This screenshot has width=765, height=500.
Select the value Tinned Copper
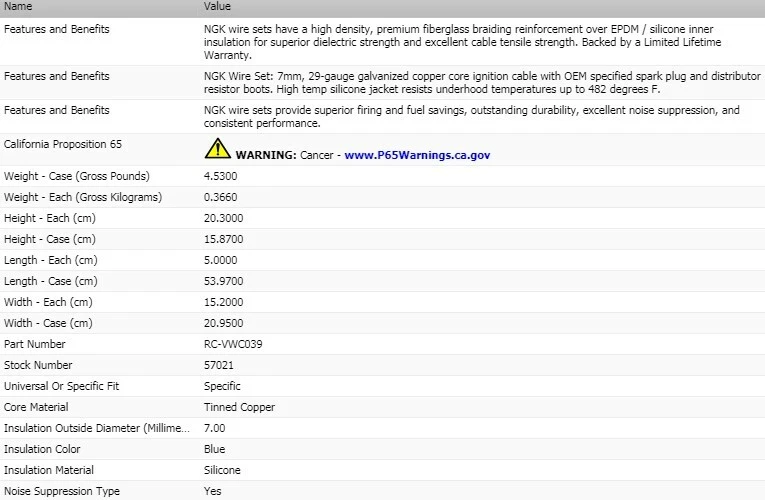(x=240, y=407)
